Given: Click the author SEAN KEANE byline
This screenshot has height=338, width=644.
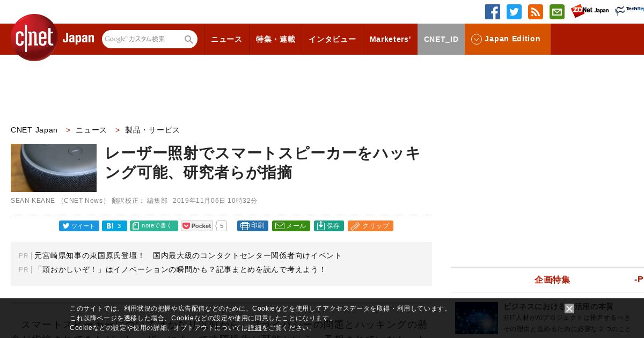Looking at the screenshot, I should pos(33,201).
